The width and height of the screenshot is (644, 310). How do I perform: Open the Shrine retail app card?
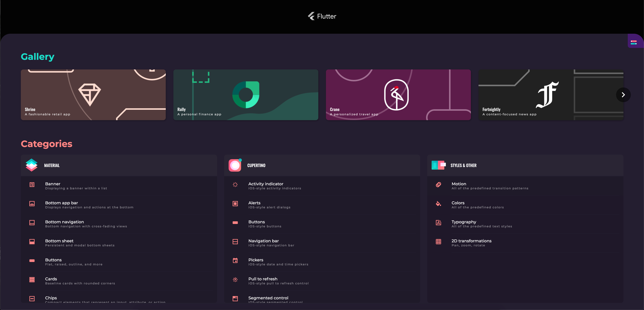pos(93,95)
